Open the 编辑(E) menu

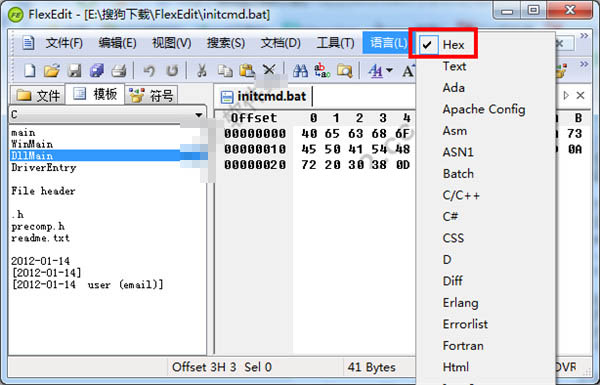point(117,43)
